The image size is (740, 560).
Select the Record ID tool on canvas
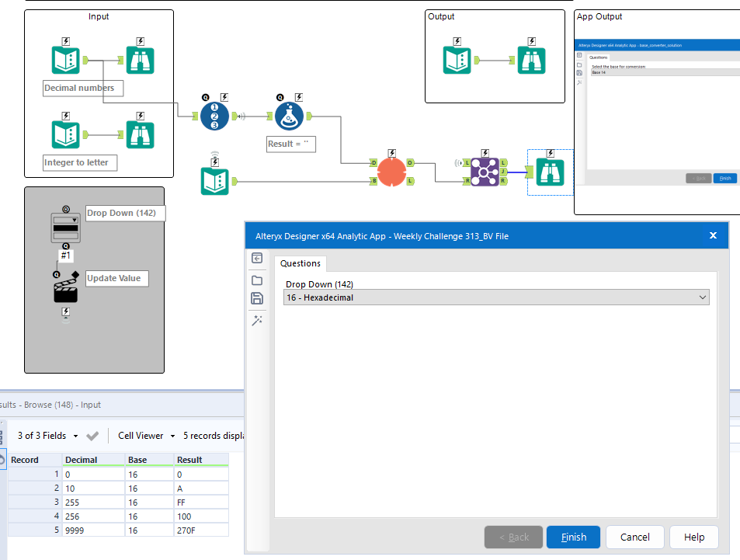[215, 117]
